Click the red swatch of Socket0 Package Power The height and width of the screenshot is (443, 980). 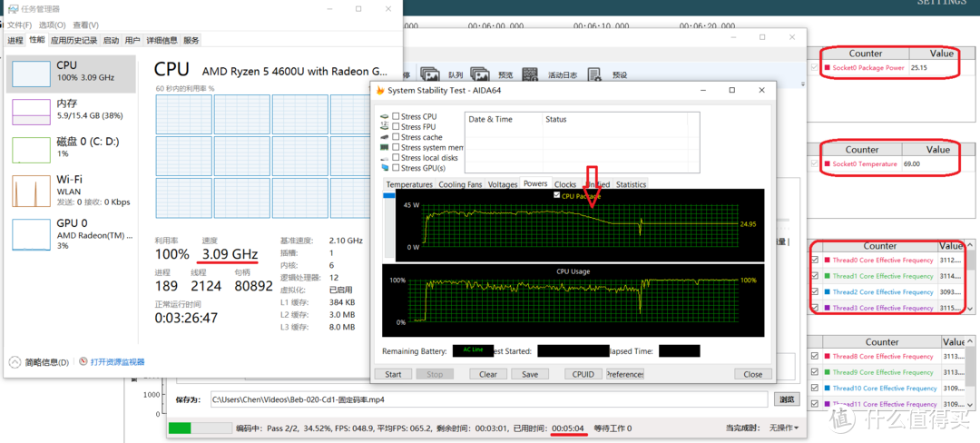827,67
